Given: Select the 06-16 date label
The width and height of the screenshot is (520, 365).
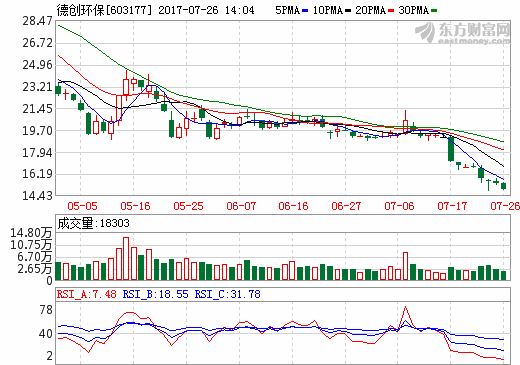Looking at the screenshot, I should tap(293, 206).
